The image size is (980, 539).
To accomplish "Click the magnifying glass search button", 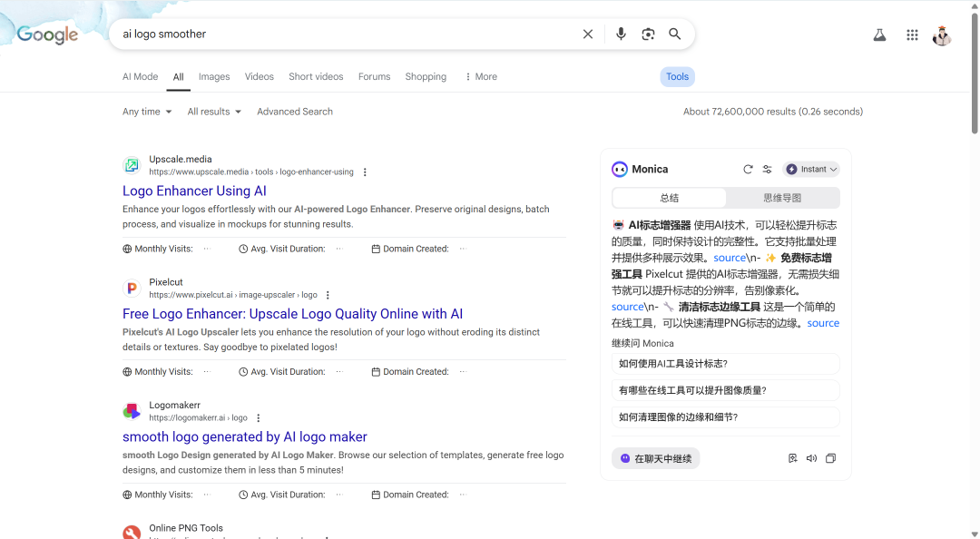I will (x=675, y=34).
